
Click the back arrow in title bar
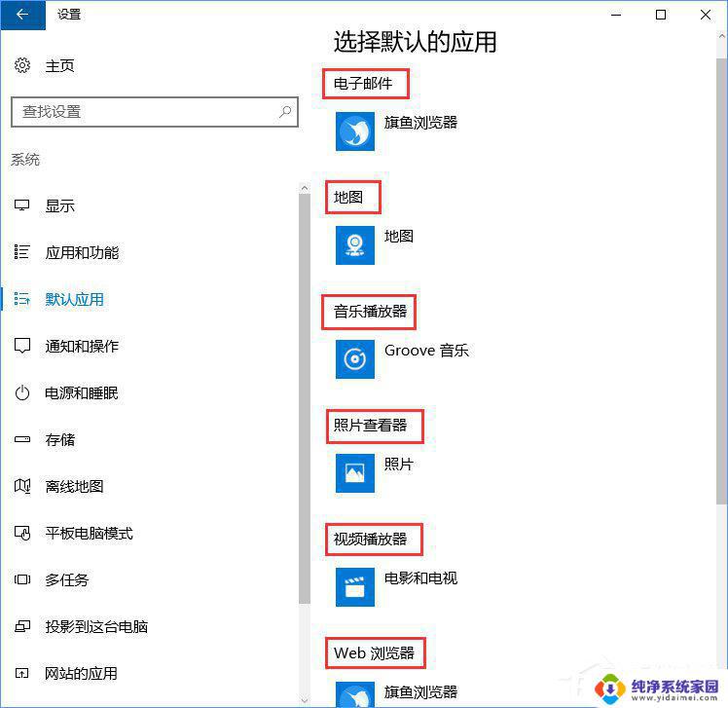[x=22, y=15]
